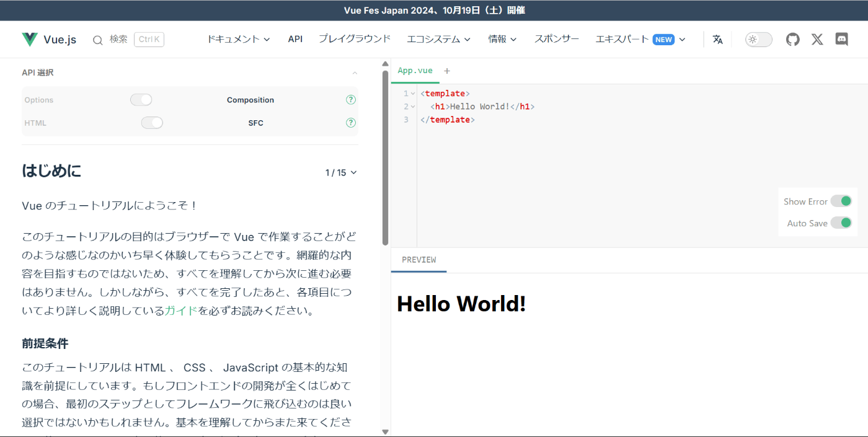This screenshot has width=868, height=437.
Task: Click the 前提条件 heading
Action: (x=45, y=343)
